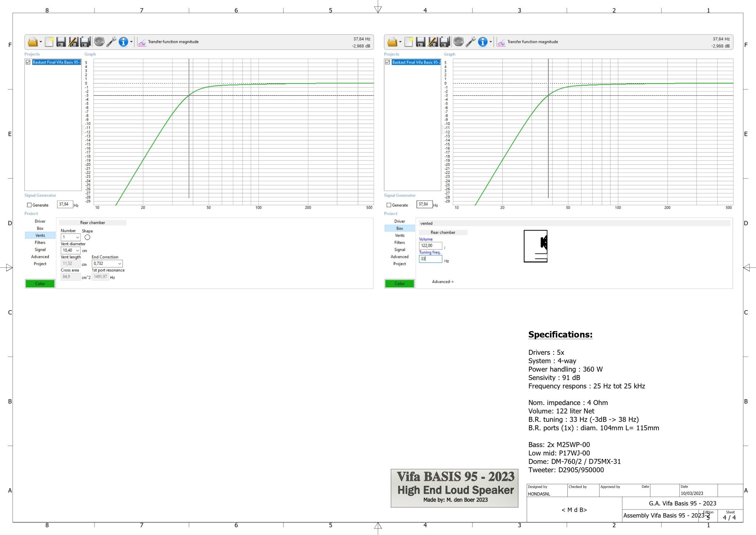
Task: Click graph type chart icon in Vents-settings window
Action: [x=142, y=42]
